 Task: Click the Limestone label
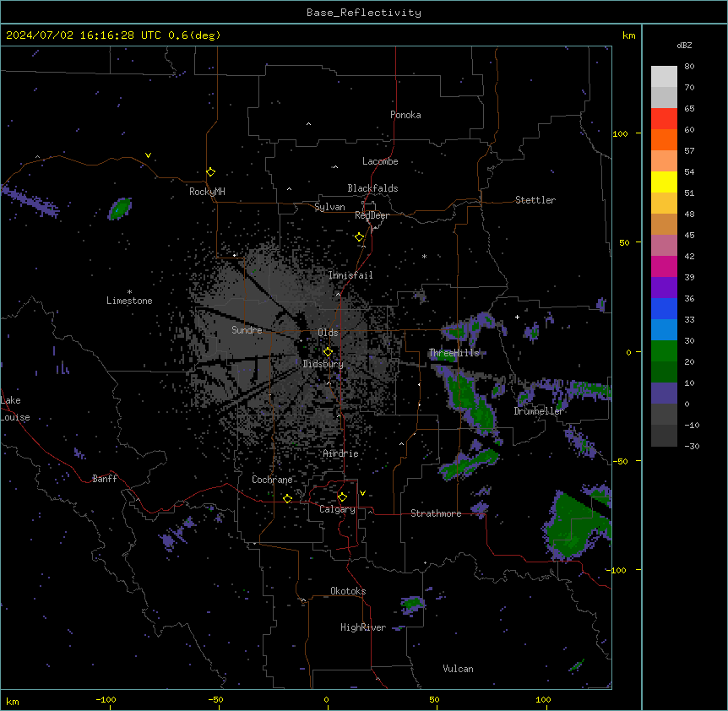click(x=129, y=301)
